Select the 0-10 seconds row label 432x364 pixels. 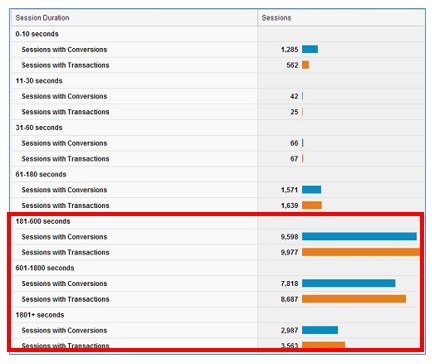[x=37, y=34]
